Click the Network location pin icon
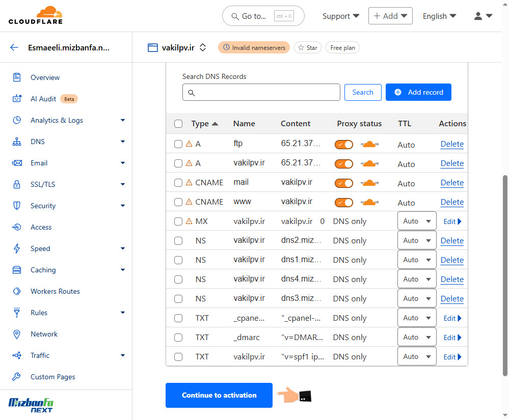The width and height of the screenshot is (509, 420). 17,334
